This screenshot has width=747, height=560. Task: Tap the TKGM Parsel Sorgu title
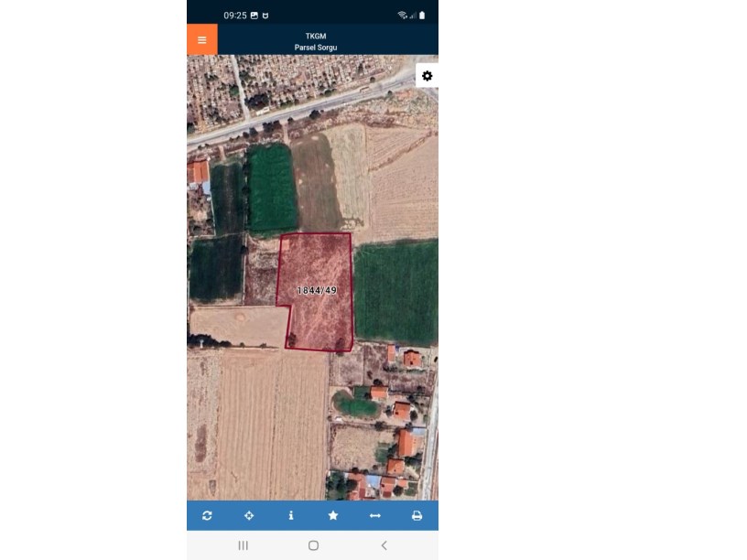pyautogui.click(x=316, y=41)
